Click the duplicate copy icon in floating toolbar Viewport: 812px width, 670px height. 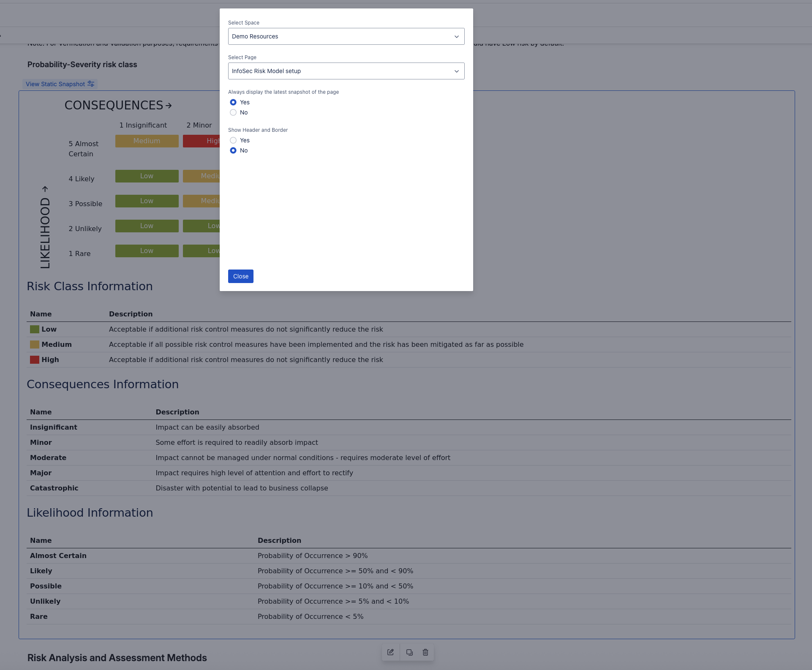(409, 652)
